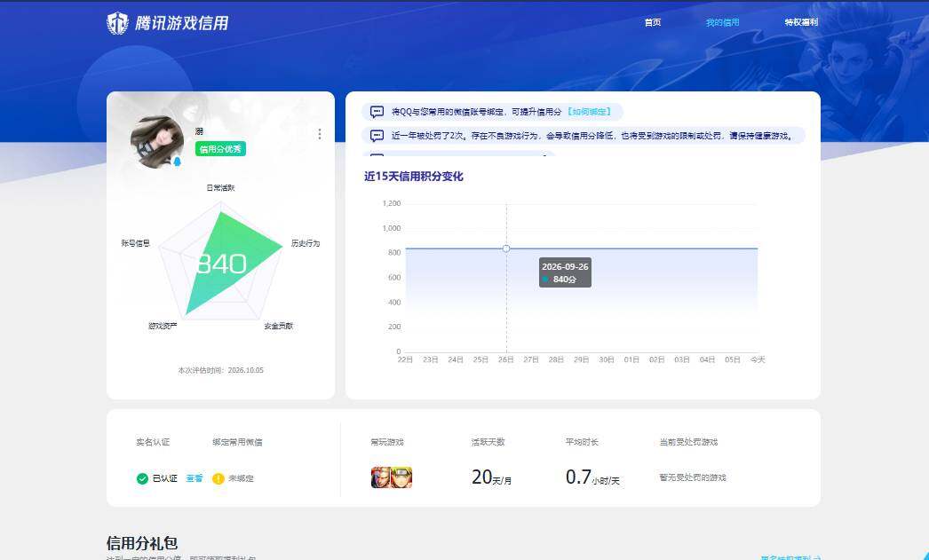Image resolution: width=929 pixels, height=560 pixels.
Task: Click the 查看 link beside 已认证
Action: [195, 478]
